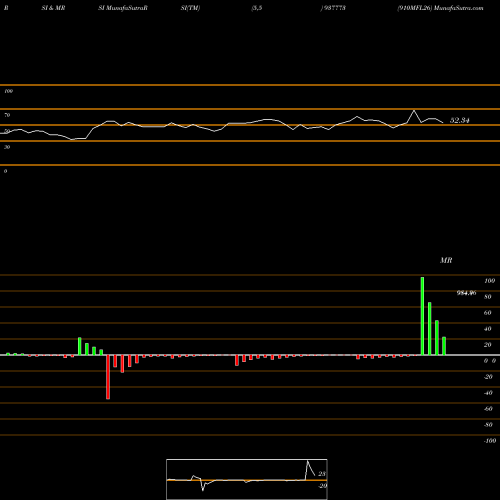Click the "SI(TM)" header label
The height and width of the screenshot is (500, 500).
(x=190, y=8)
